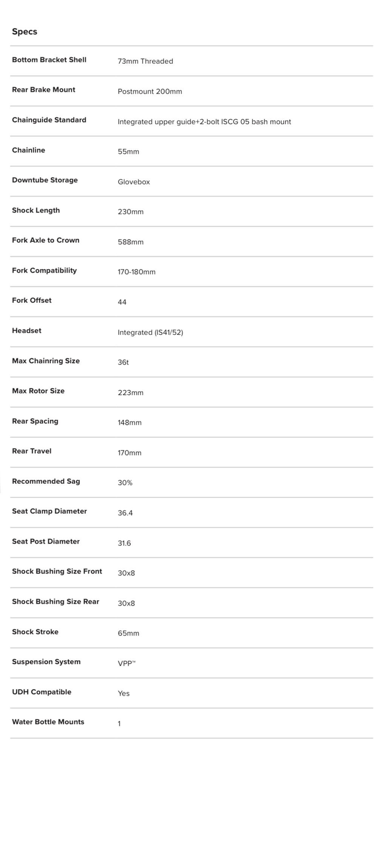Click the Chainline 55mm value
The width and height of the screenshot is (386, 868).
[128, 152]
